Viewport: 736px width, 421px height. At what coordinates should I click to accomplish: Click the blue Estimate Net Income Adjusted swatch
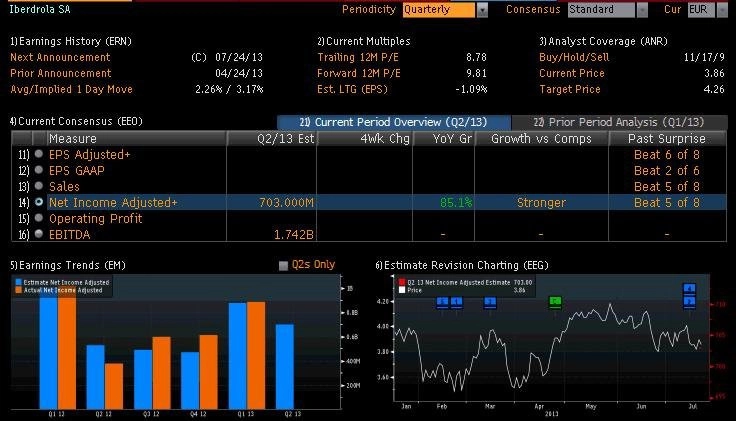(18, 282)
